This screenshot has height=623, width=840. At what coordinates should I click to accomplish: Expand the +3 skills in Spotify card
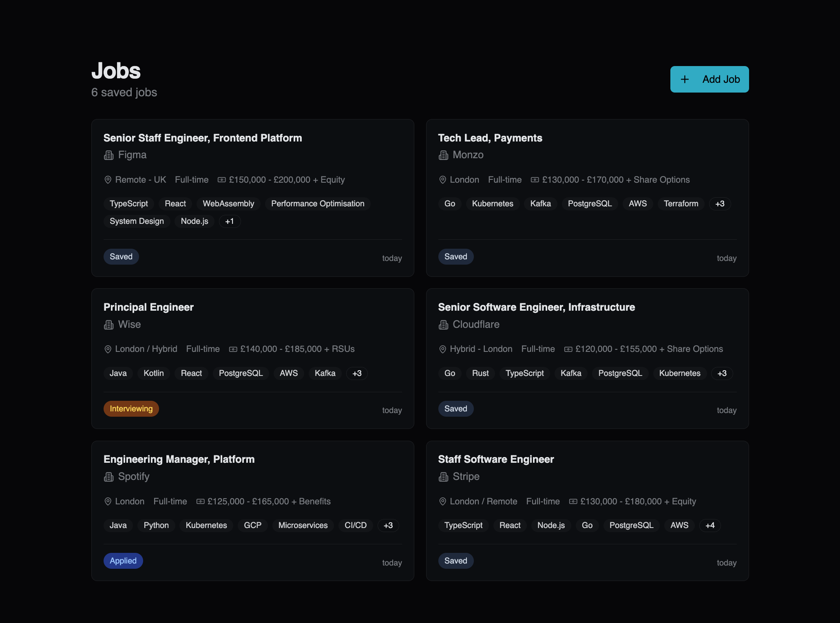point(388,526)
